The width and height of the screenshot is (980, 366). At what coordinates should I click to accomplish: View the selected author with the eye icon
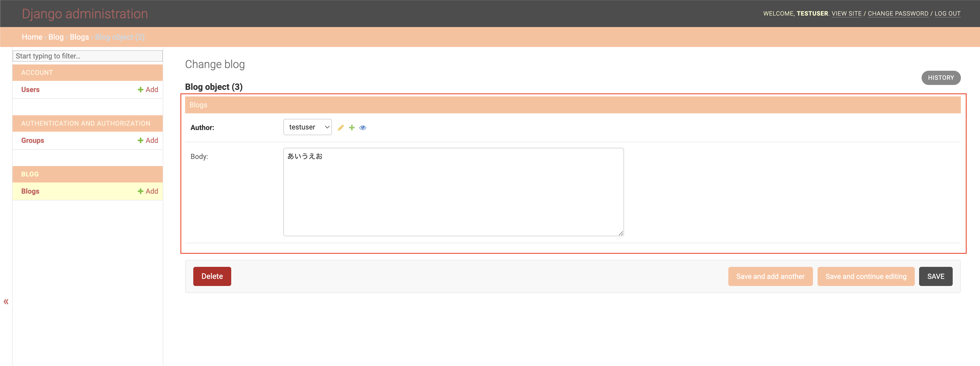pos(363,128)
